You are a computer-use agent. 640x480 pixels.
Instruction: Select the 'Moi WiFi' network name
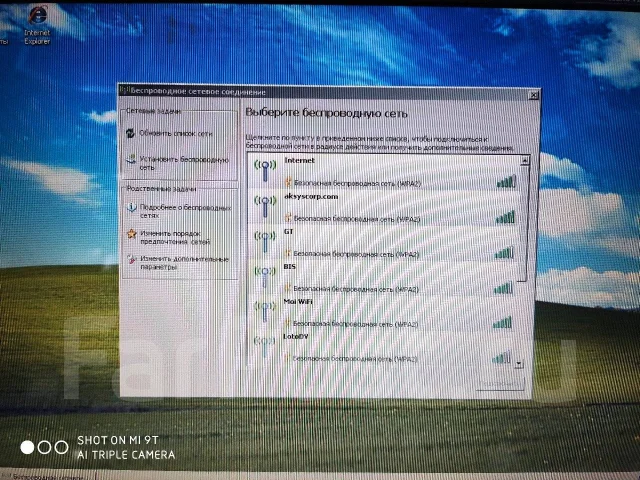298,302
